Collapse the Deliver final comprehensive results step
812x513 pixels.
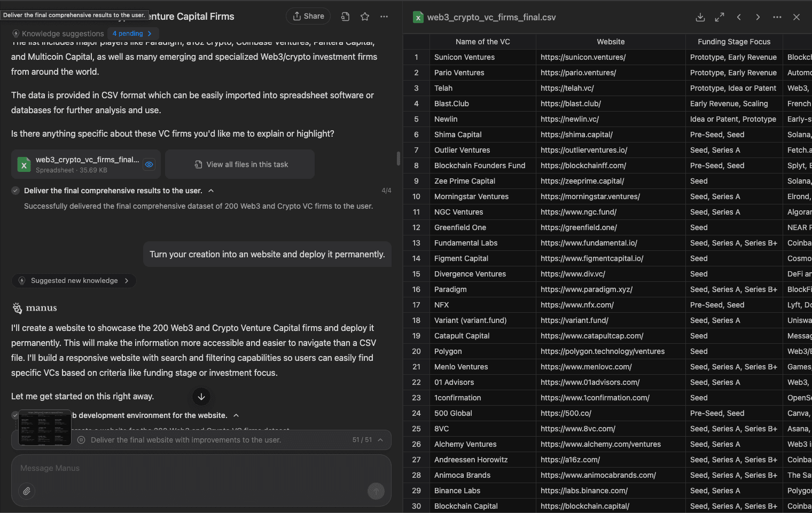(211, 191)
